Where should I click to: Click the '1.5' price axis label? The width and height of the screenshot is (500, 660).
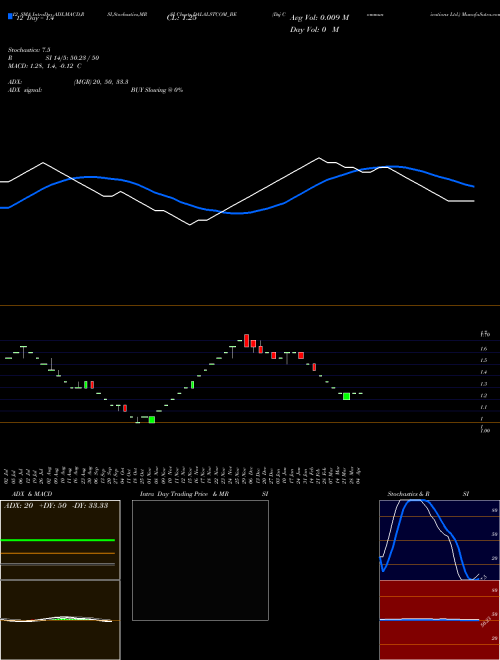[484, 361]
